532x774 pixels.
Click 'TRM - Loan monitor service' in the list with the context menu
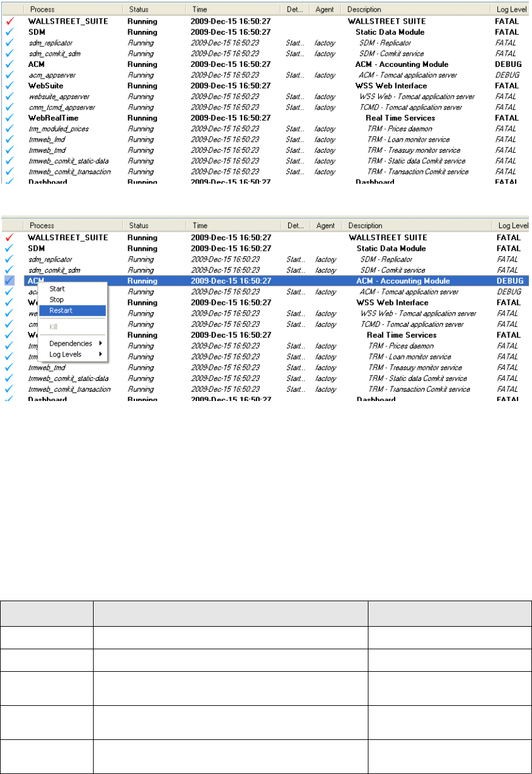[410, 357]
